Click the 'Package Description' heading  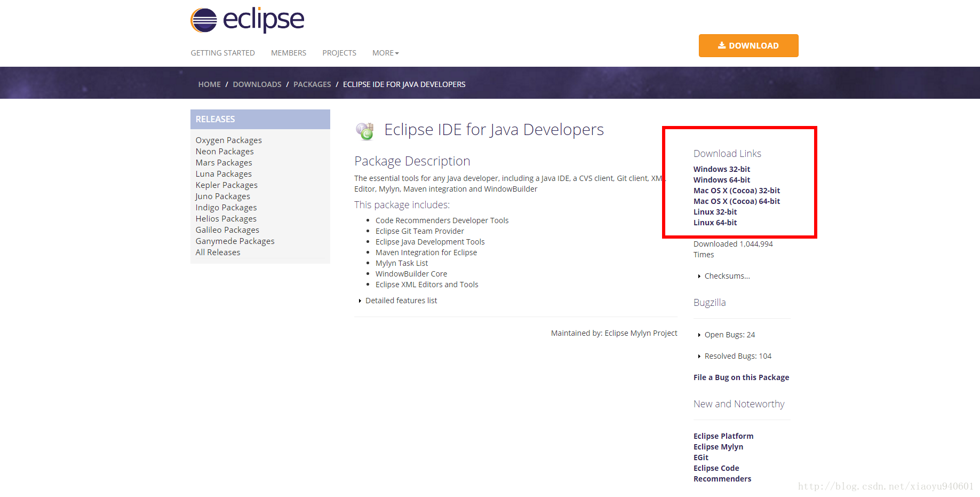[x=412, y=161]
